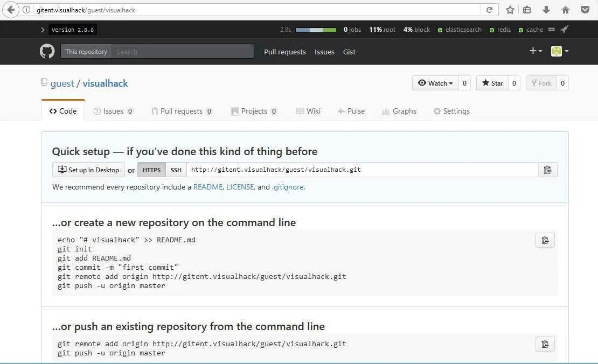Image resolution: width=598 pixels, height=364 pixels.
Task: Reload the page with the refresh icon
Action: [x=489, y=10]
